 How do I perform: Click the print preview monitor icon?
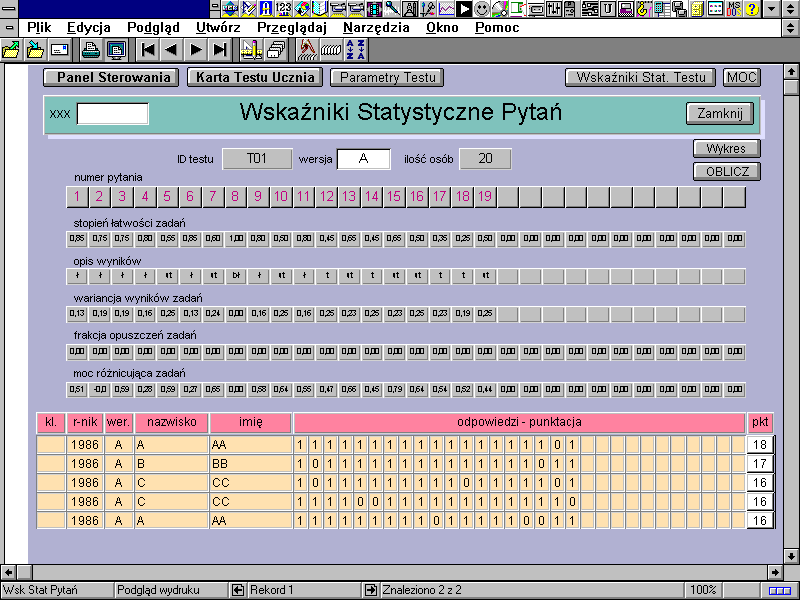pyautogui.click(x=116, y=49)
